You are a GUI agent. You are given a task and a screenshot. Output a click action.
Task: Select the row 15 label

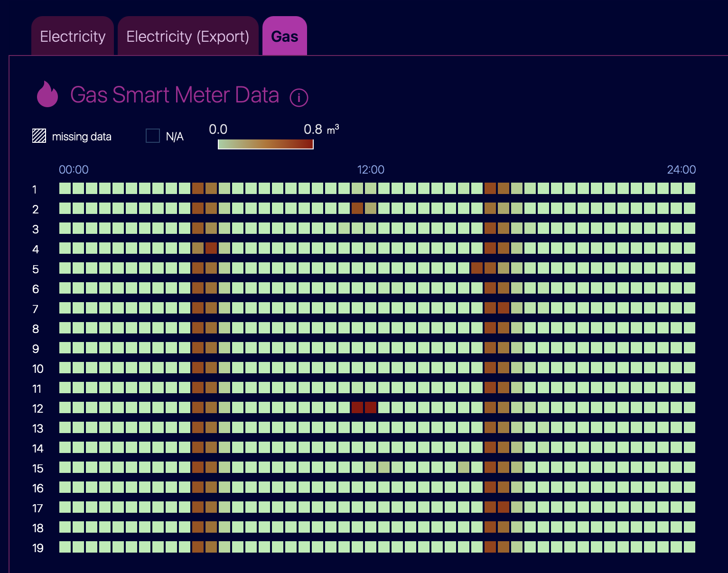point(37,469)
